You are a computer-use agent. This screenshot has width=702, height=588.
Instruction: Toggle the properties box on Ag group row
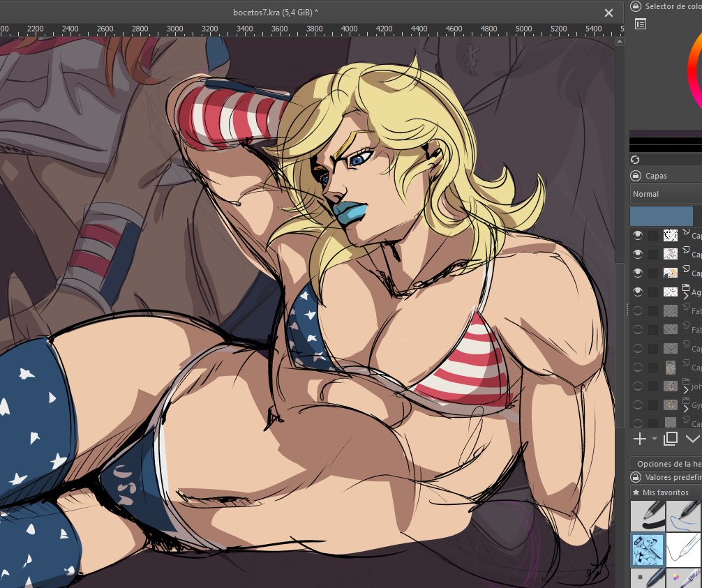653,292
